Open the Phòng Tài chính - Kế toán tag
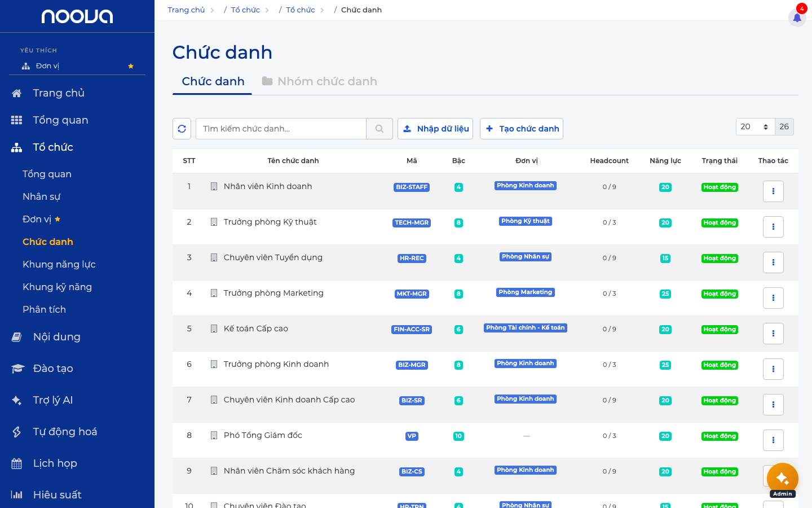This screenshot has height=508, width=812. click(x=526, y=328)
